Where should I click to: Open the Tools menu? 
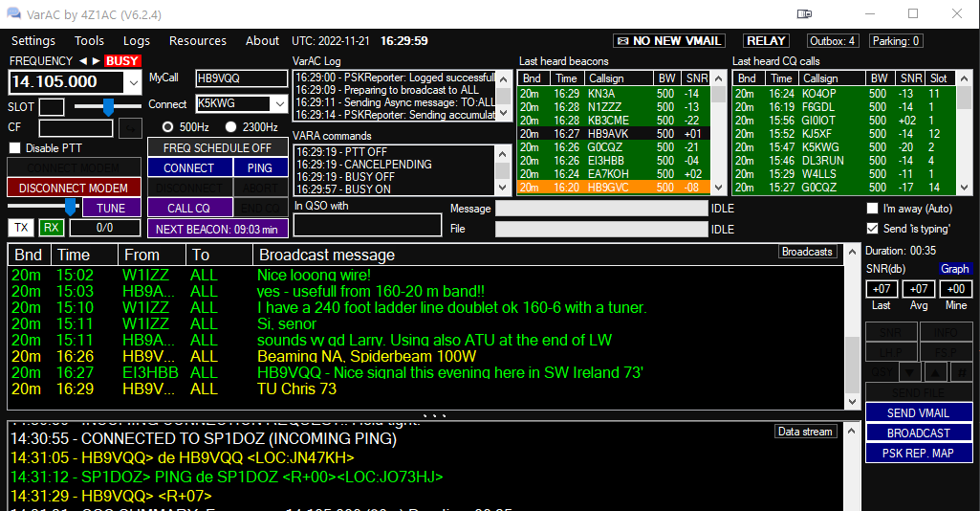click(x=89, y=40)
